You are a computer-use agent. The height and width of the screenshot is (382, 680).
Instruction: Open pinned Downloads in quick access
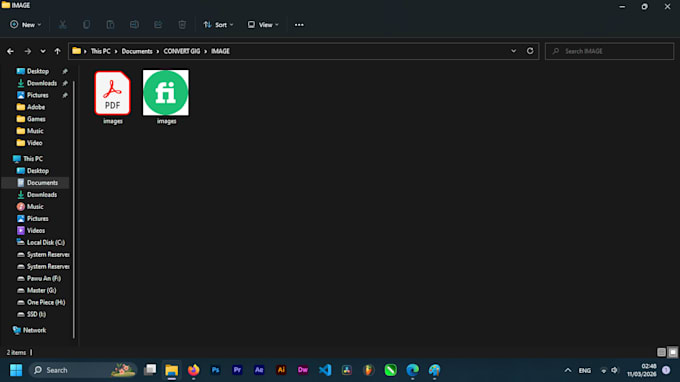click(42, 83)
